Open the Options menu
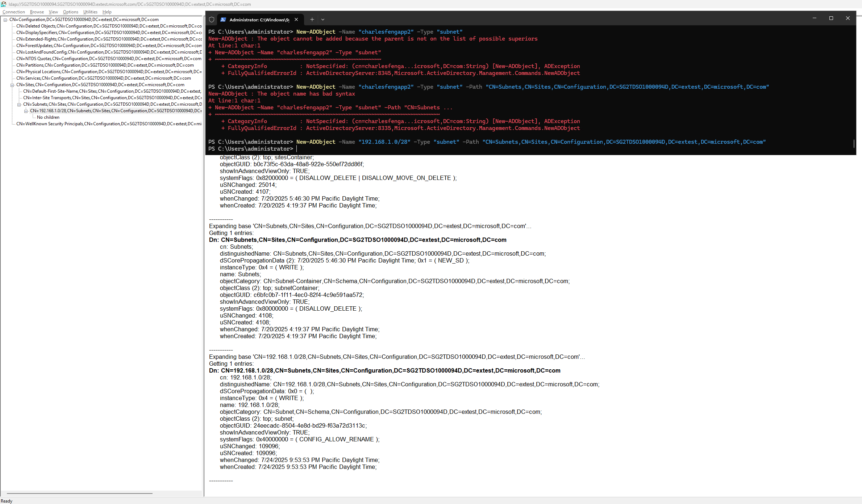Image resolution: width=862 pixels, height=504 pixels. pyautogui.click(x=71, y=12)
